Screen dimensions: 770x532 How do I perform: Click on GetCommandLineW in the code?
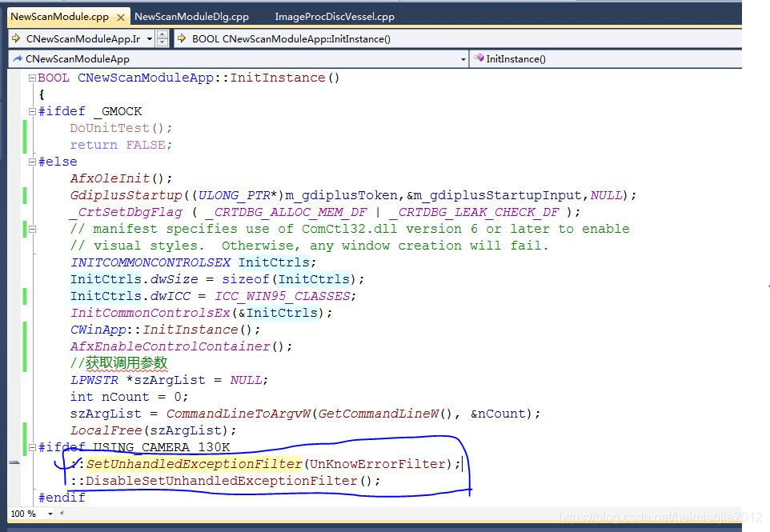pyautogui.click(x=379, y=414)
